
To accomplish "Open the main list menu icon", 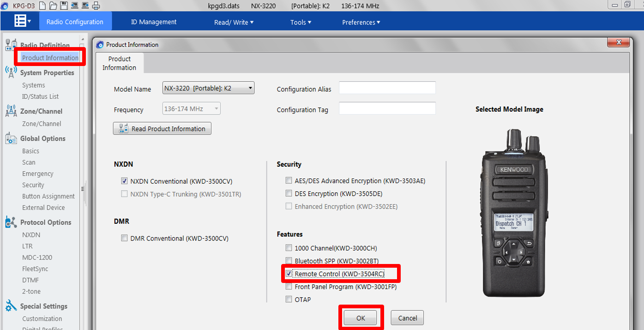I will click(x=22, y=21).
